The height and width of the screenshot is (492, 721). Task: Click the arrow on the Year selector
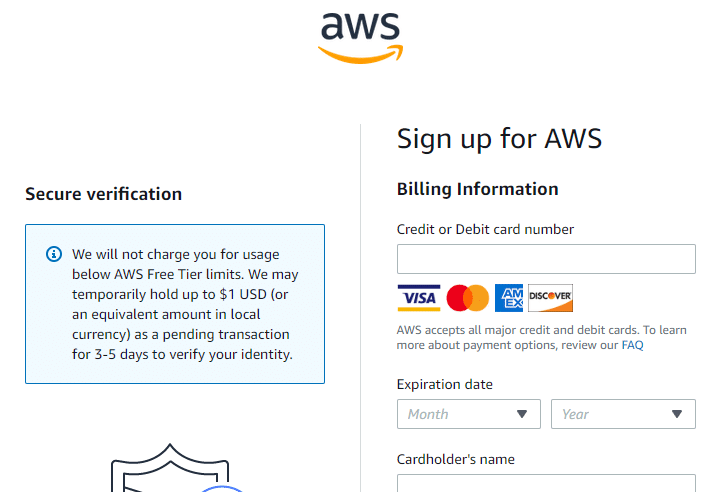677,414
